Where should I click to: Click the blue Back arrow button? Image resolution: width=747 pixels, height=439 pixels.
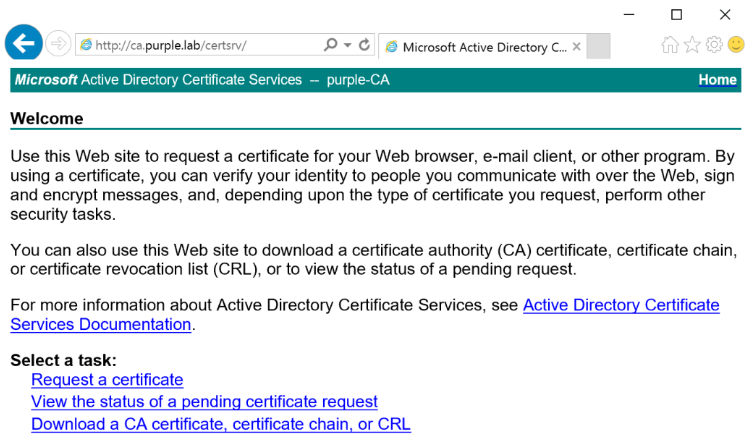pyautogui.click(x=23, y=43)
